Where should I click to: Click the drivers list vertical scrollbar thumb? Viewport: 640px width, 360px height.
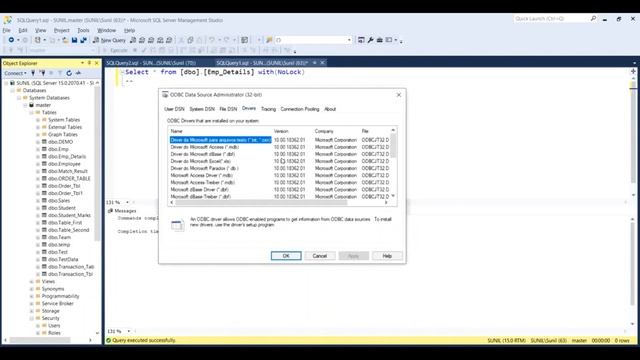coord(393,145)
